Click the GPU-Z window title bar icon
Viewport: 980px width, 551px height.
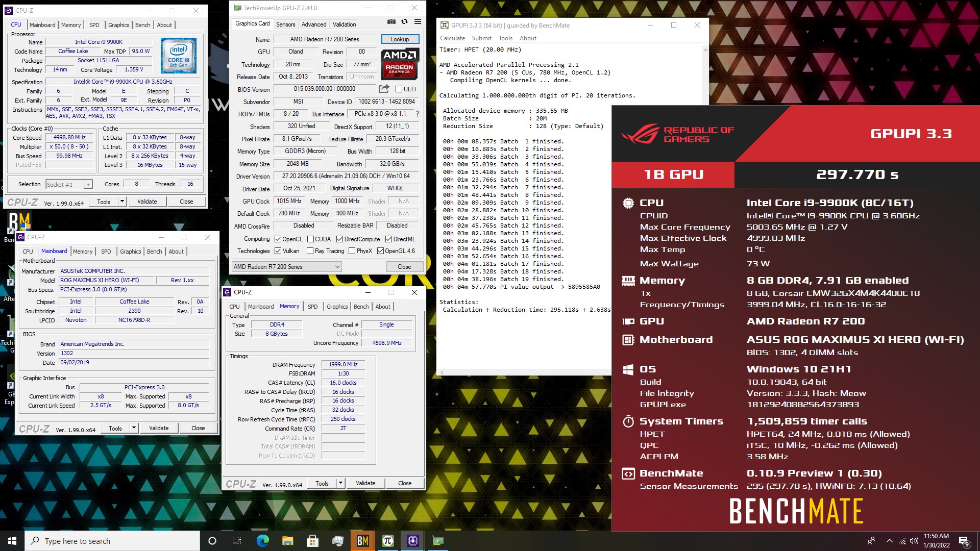pyautogui.click(x=237, y=8)
